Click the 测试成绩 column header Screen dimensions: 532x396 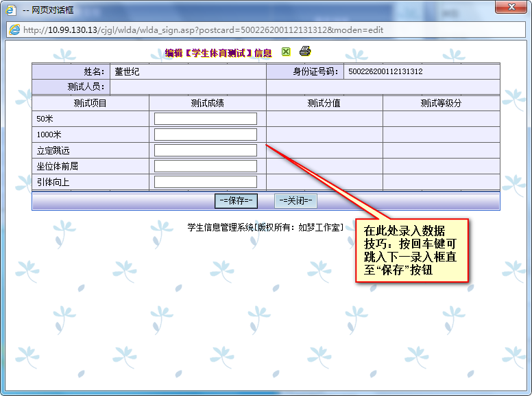click(207, 103)
